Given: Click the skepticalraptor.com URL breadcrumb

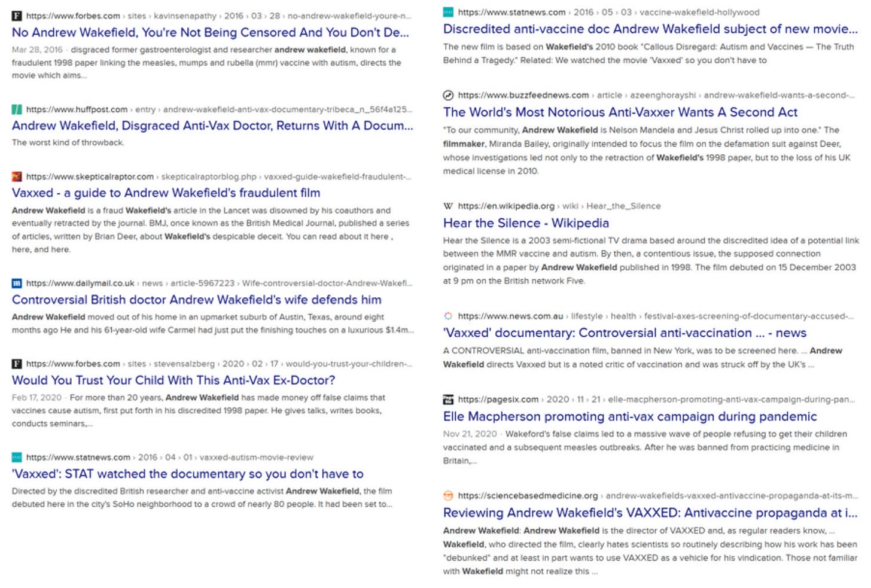Looking at the screenshot, I should [219, 176].
